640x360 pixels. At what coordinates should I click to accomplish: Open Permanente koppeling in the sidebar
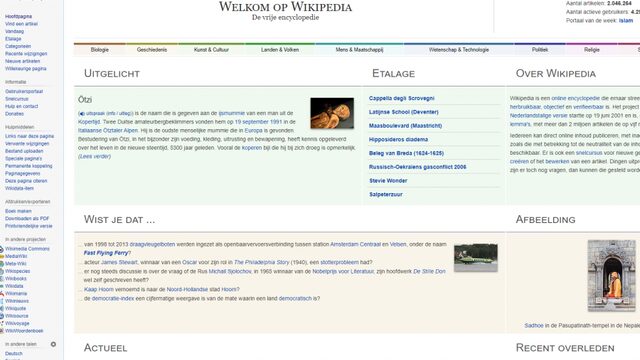tap(29, 166)
